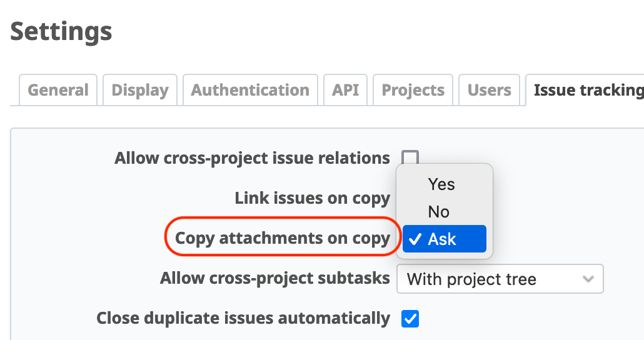Switch to the Users tab
This screenshot has height=340, width=644.
point(490,90)
